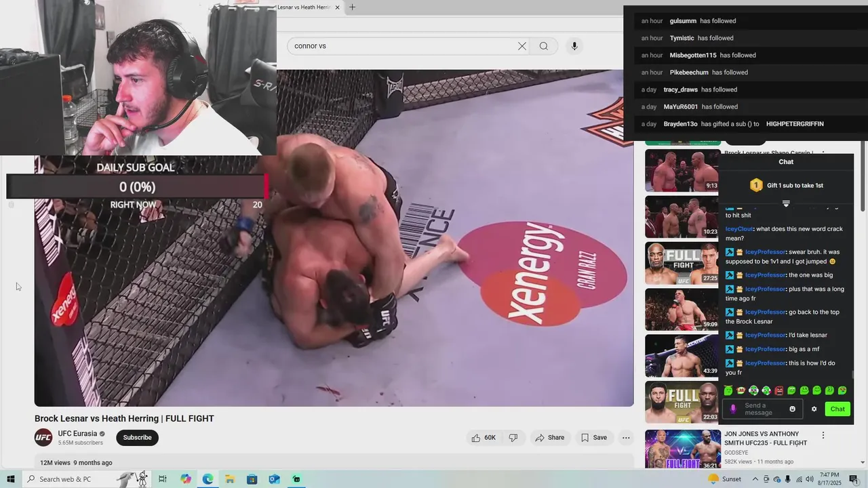Open Windows Start menu
868x488 pixels.
(x=11, y=479)
